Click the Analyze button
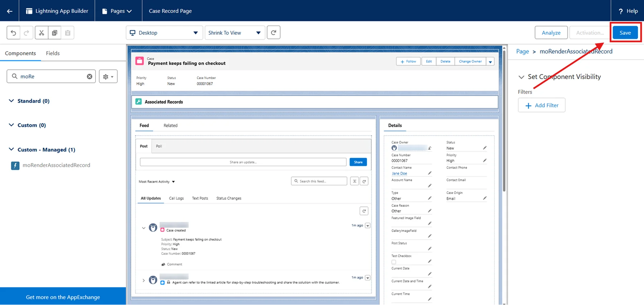Screen dimensions: 644x305 click(551, 33)
